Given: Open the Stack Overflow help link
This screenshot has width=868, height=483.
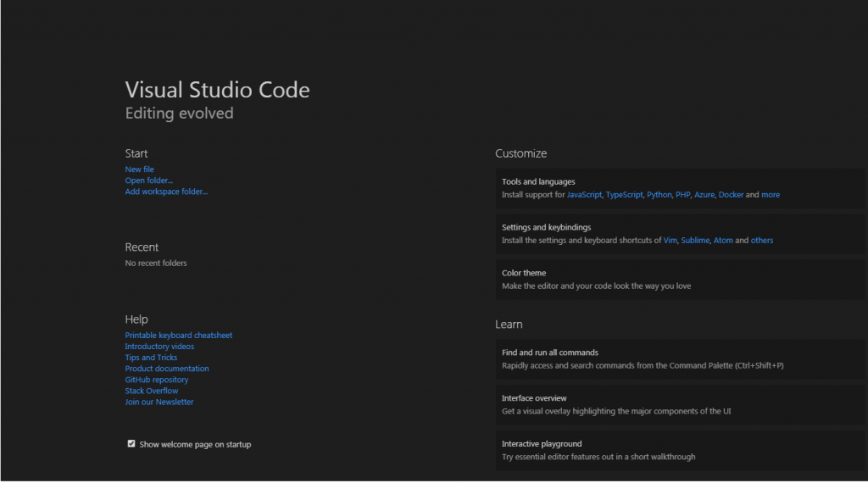Looking at the screenshot, I should tap(152, 391).
